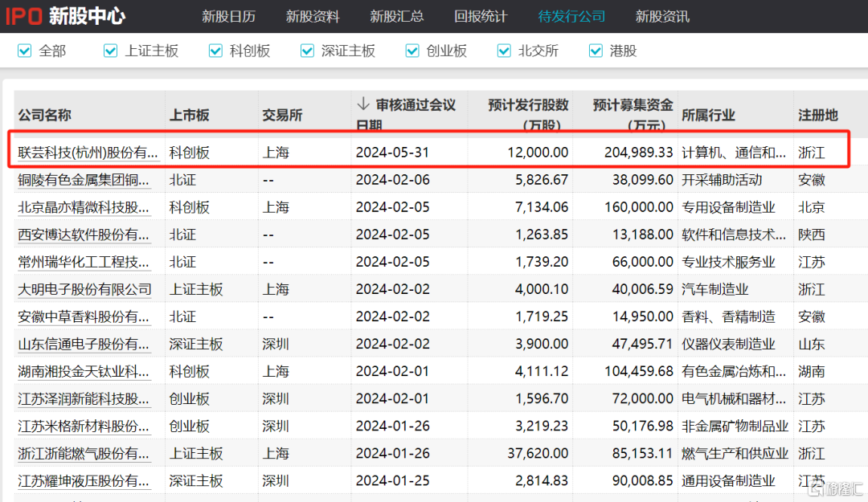The height and width of the screenshot is (502, 868).
Task: Toggle the 创业板 filter checkbox
Action: [412, 51]
